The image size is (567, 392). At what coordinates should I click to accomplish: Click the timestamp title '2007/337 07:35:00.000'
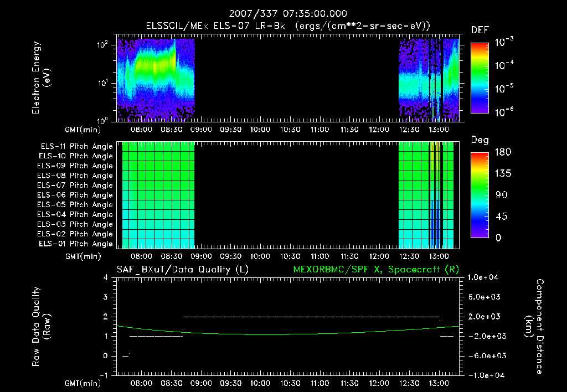(288, 14)
